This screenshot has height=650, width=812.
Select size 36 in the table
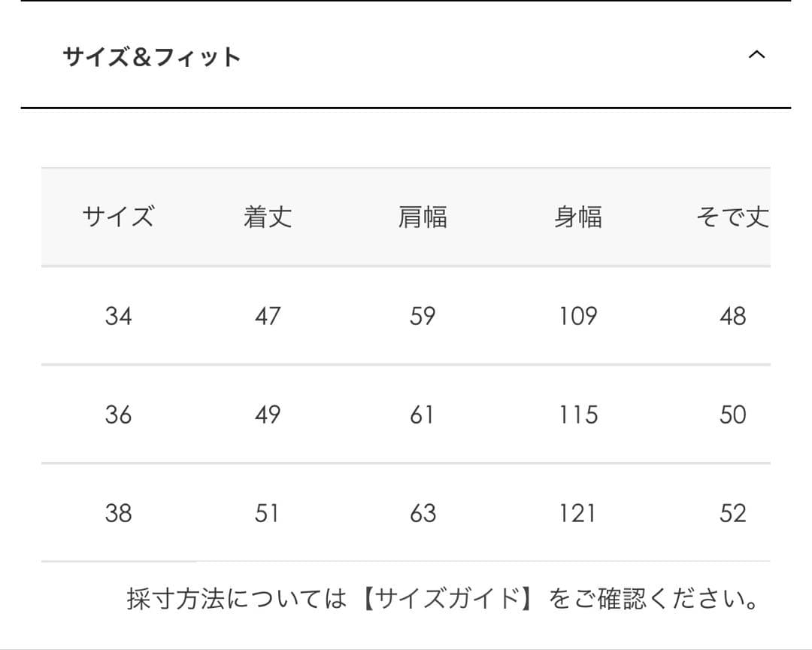(118, 415)
